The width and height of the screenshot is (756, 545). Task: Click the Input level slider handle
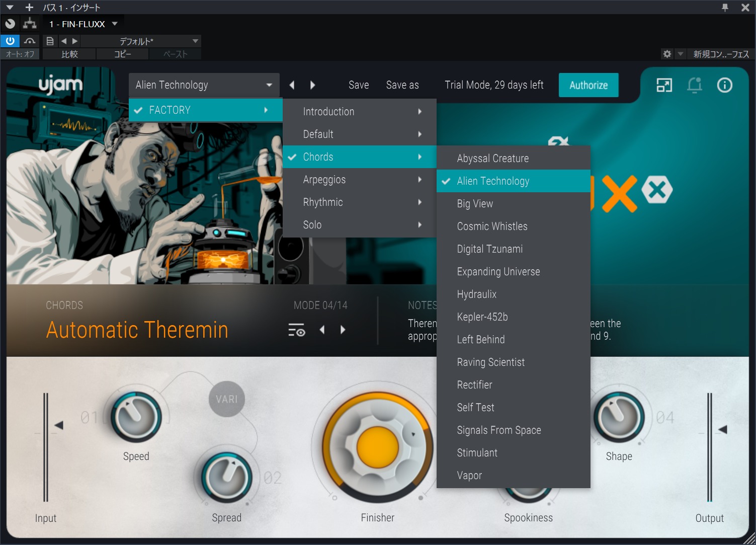point(58,425)
